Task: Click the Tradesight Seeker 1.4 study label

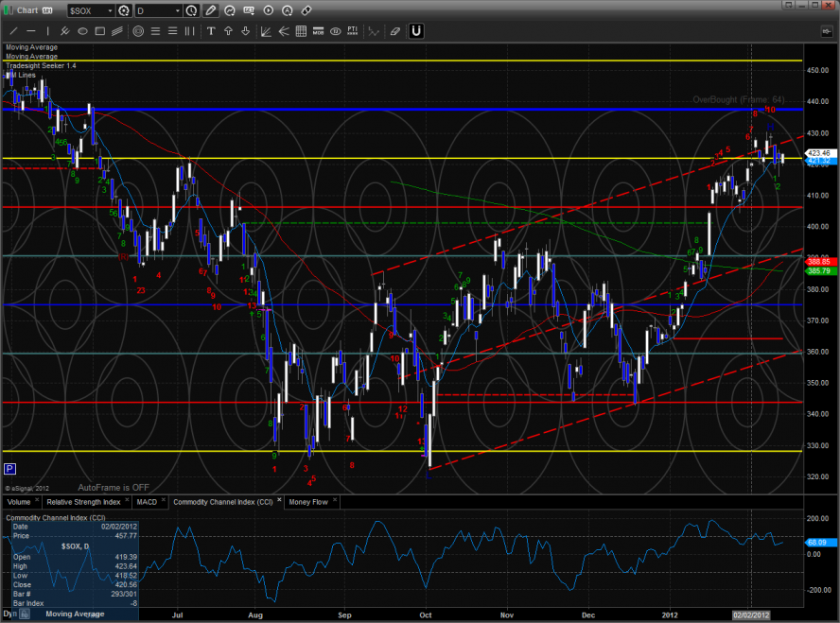Action: tap(41, 66)
